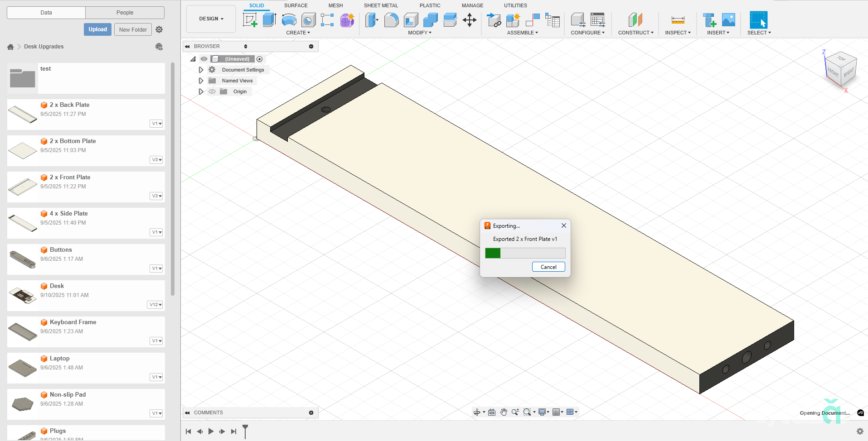Cancel the exporting operation
The image size is (868, 441).
tap(548, 267)
